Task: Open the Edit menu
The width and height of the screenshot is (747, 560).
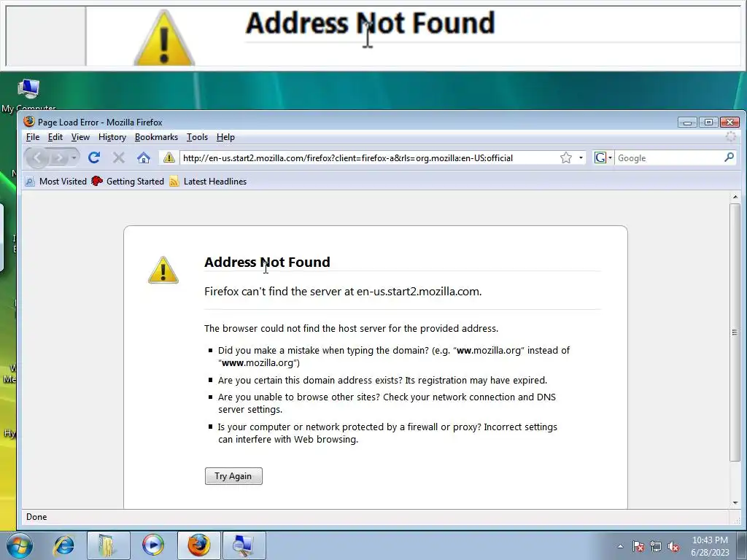Action: (55, 137)
